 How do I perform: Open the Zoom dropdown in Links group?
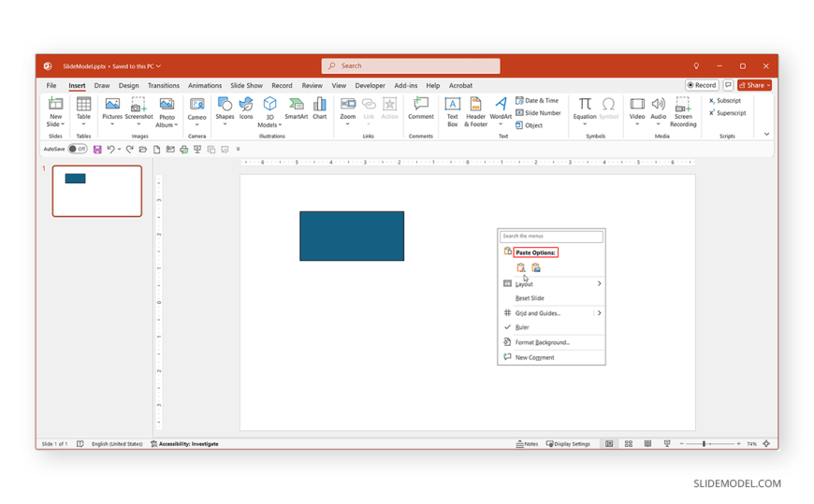[x=348, y=123]
